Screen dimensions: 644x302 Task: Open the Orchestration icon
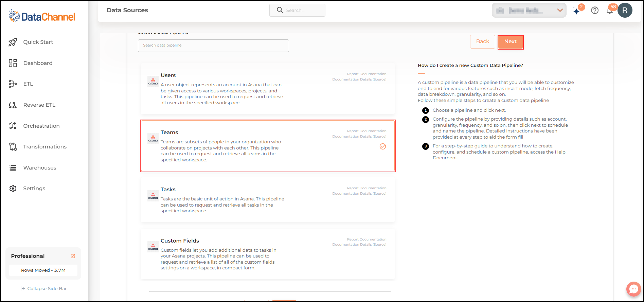tap(13, 126)
